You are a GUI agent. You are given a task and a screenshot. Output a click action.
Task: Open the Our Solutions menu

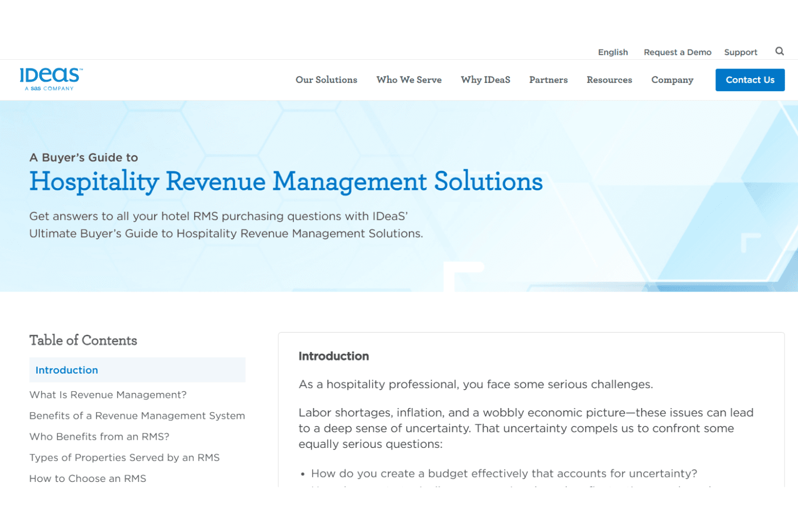pyautogui.click(x=326, y=80)
